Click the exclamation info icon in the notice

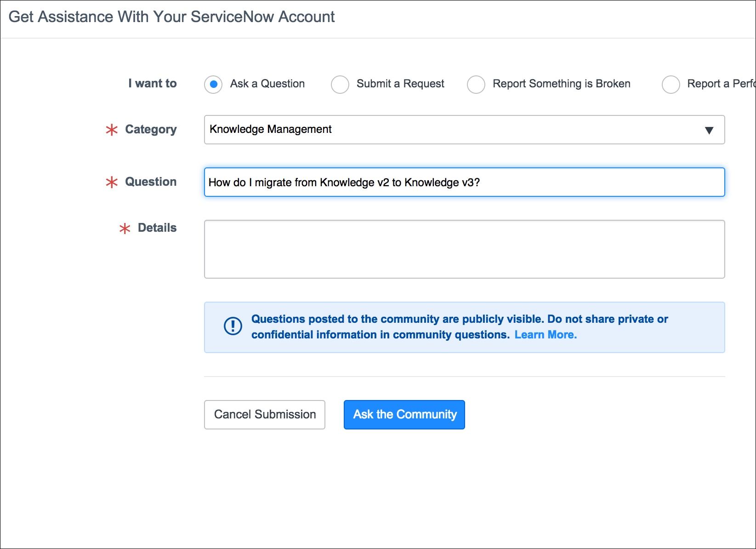click(233, 326)
